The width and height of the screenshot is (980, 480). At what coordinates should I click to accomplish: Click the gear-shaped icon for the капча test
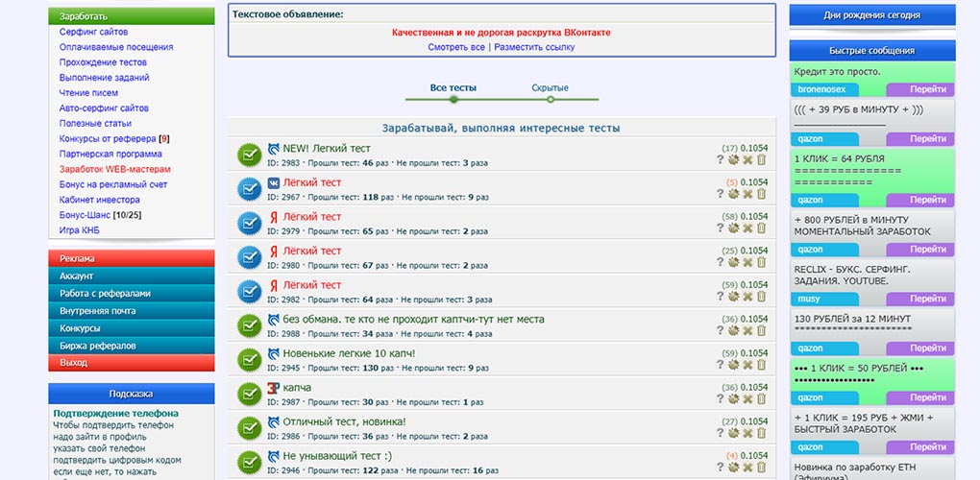734,398
